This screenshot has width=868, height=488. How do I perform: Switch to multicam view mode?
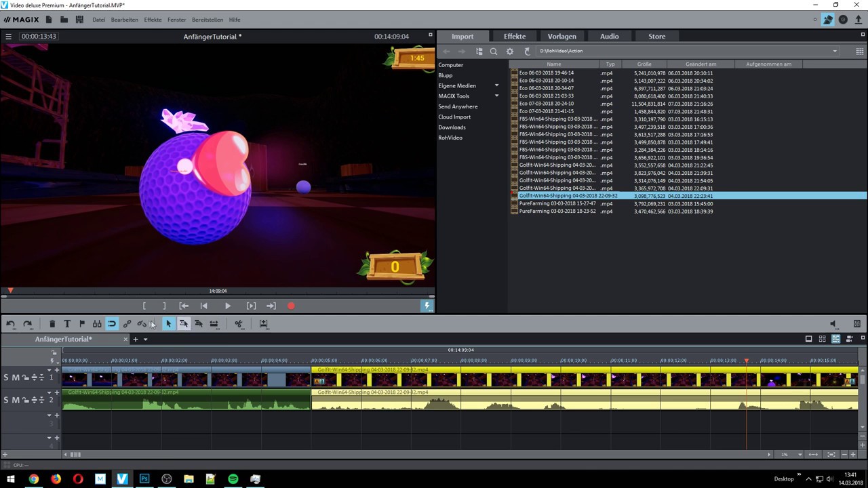coord(849,339)
